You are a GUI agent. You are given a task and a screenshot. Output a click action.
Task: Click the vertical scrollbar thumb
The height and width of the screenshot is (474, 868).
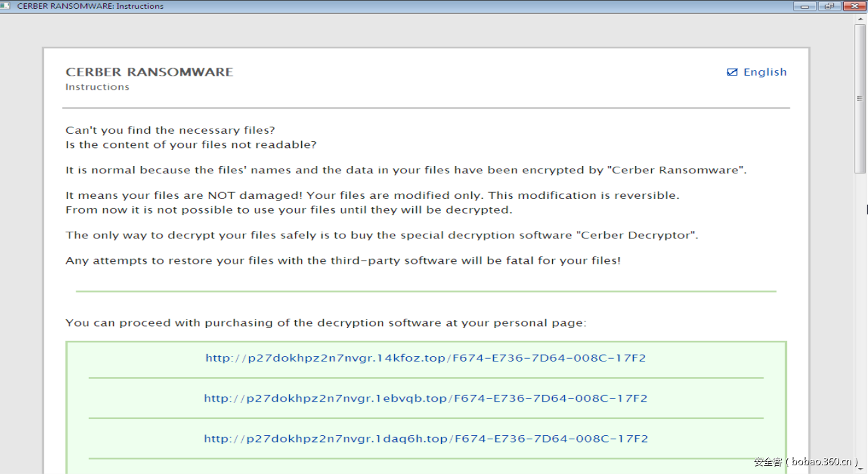coord(860,99)
